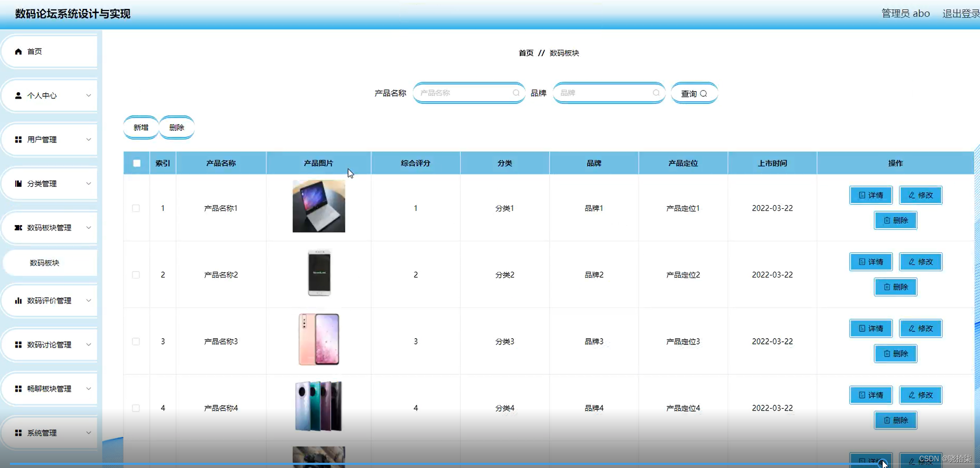The width and height of the screenshot is (980, 468).
Task: Click the grid icon beside 数码讨论管理
Action: pos(18,344)
